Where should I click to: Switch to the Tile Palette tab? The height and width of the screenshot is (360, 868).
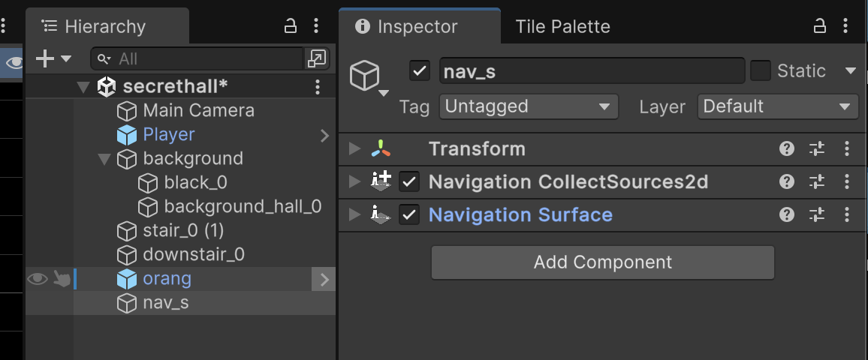pos(562,27)
